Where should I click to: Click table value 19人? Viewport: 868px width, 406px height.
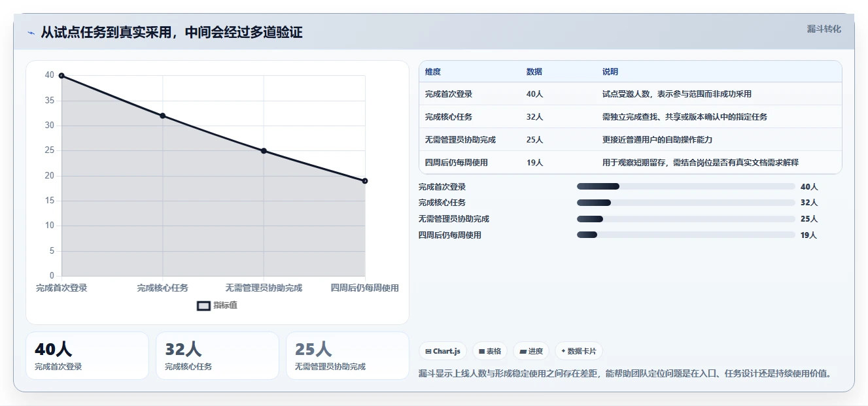535,163
